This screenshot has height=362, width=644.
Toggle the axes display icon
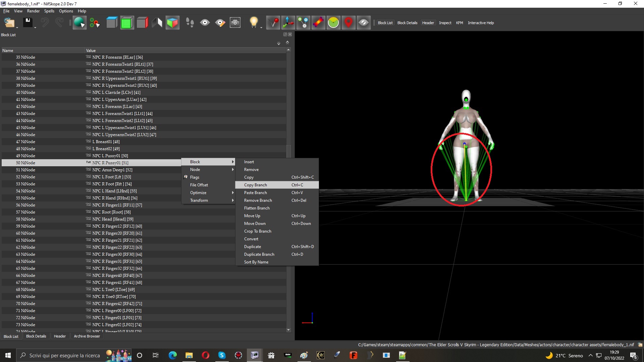pyautogui.click(x=288, y=23)
